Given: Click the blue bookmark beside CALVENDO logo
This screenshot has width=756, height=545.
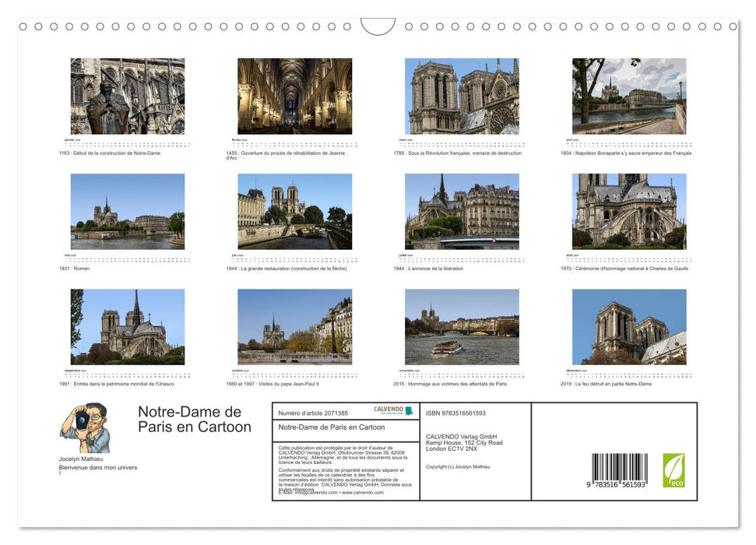Looking at the screenshot, I should (408, 410).
